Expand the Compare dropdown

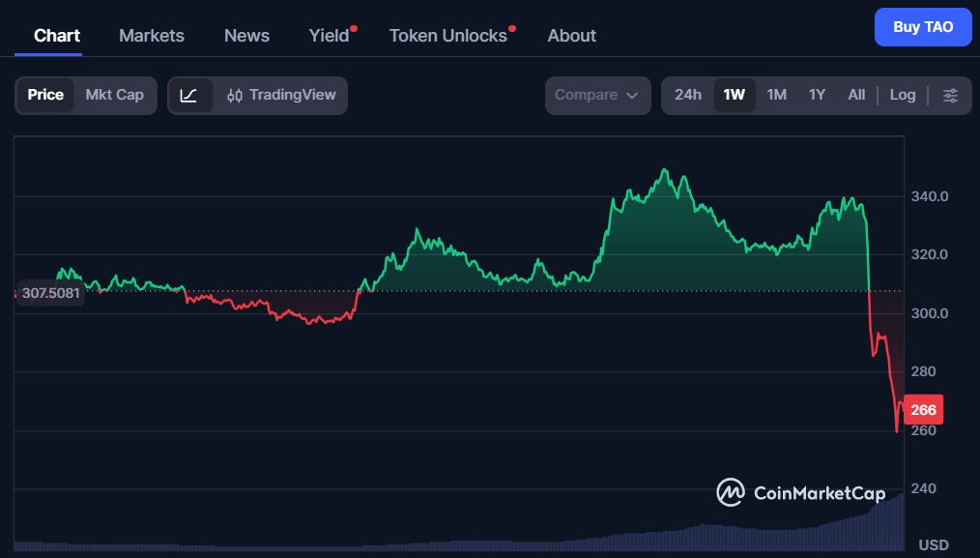(597, 95)
